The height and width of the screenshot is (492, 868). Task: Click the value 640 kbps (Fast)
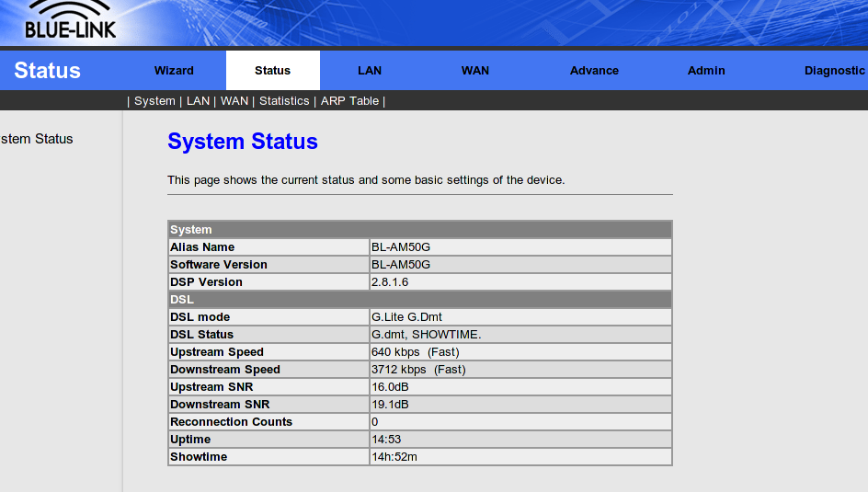[x=416, y=352]
